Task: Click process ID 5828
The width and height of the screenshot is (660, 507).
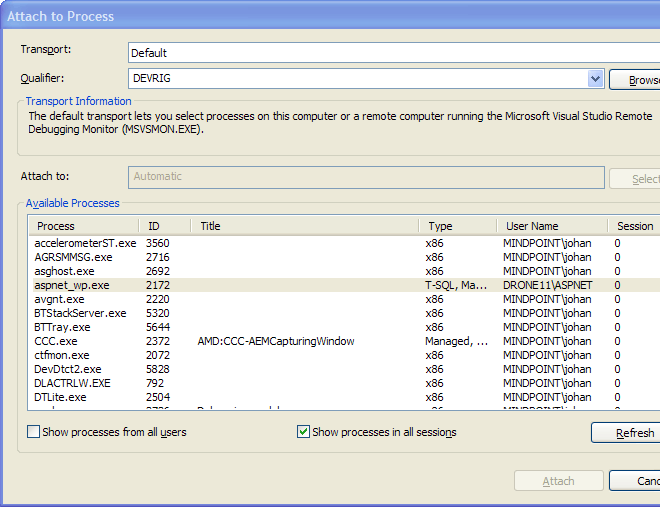Action: click(157, 369)
